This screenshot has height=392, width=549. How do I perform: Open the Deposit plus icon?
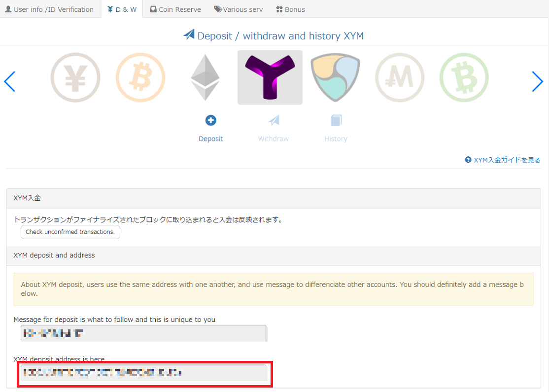[x=211, y=120]
